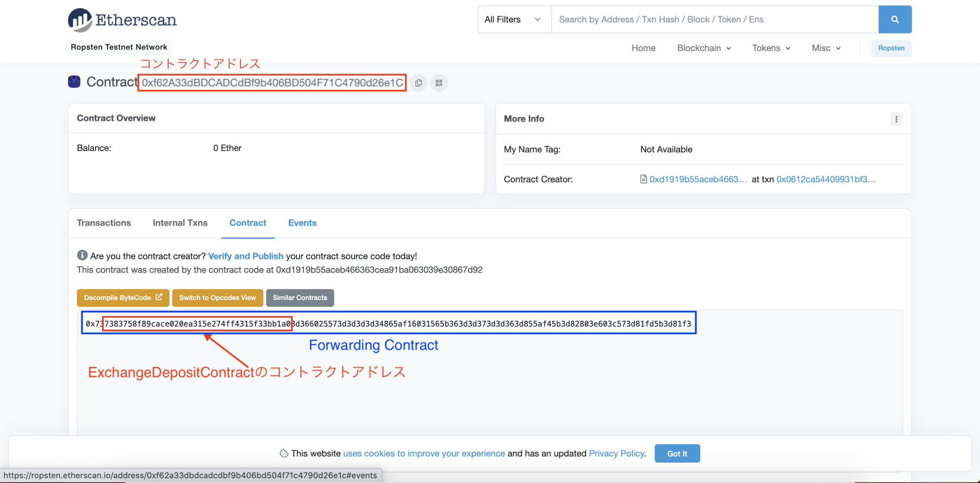The width and height of the screenshot is (980, 483).
Task: Open the More Info options menu
Action: coord(896,119)
